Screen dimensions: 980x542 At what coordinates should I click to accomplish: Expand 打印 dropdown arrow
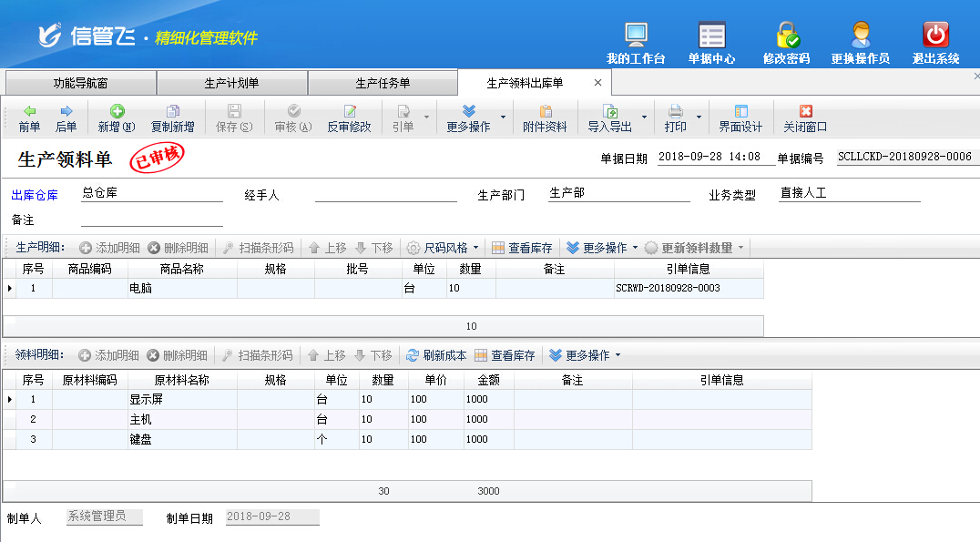(x=699, y=118)
